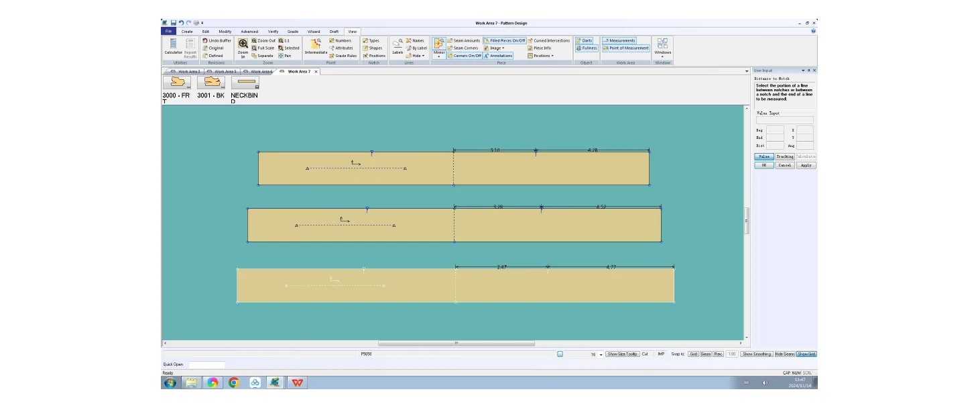Open the File menu

pyautogui.click(x=168, y=32)
